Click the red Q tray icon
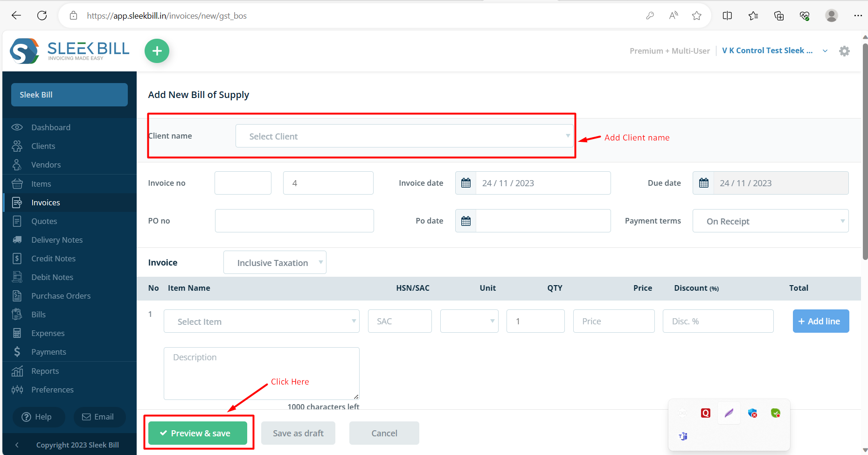The height and width of the screenshot is (455, 868). point(705,413)
